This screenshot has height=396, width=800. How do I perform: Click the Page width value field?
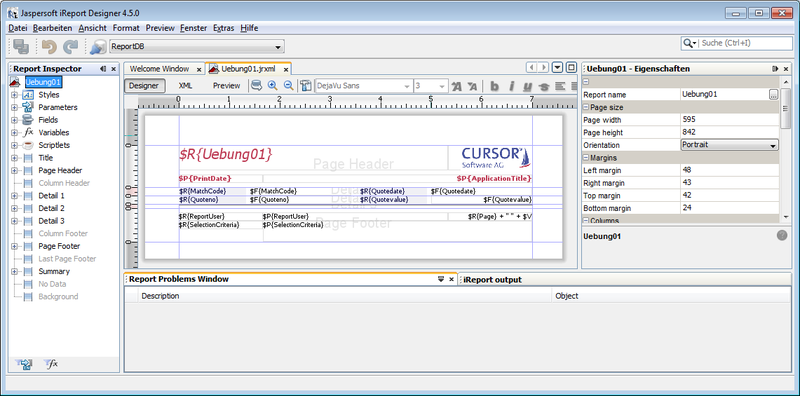click(730, 120)
